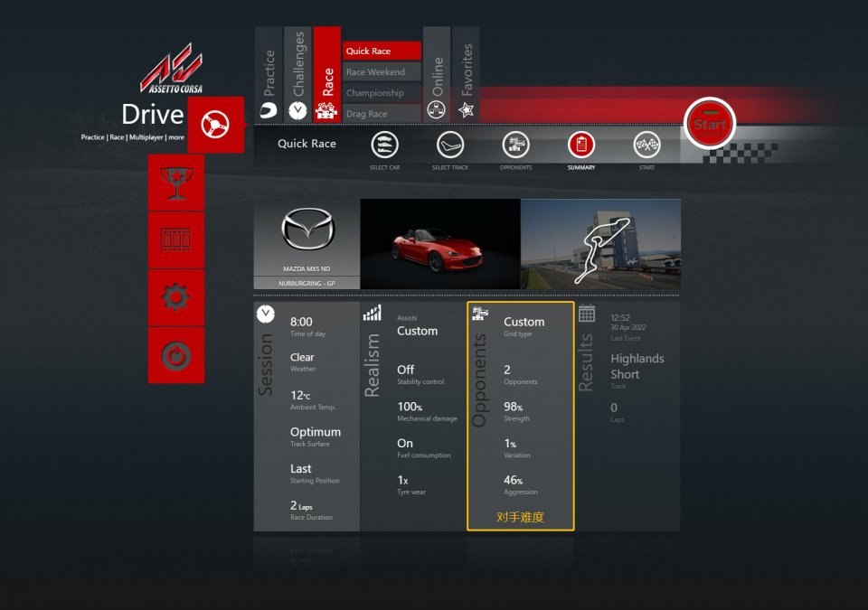Click the vertical Session panel title

coord(266,364)
